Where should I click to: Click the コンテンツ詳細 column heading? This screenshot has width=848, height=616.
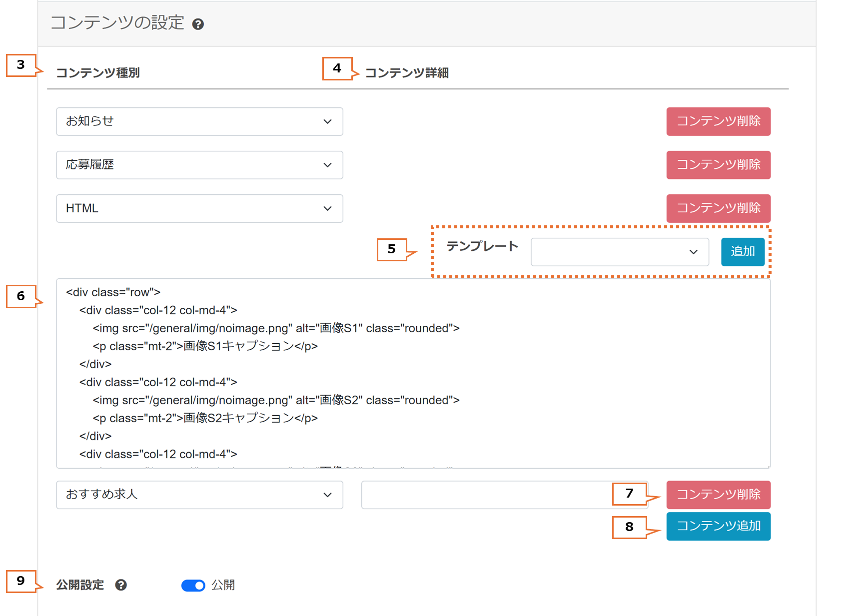(x=407, y=73)
